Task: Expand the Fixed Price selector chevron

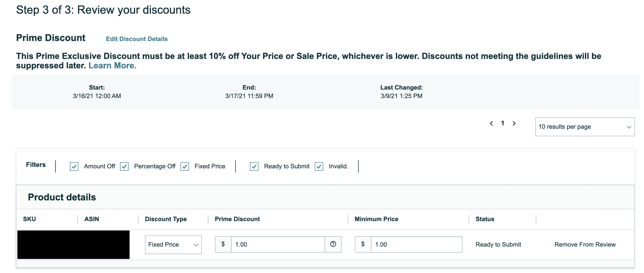Action: click(196, 244)
